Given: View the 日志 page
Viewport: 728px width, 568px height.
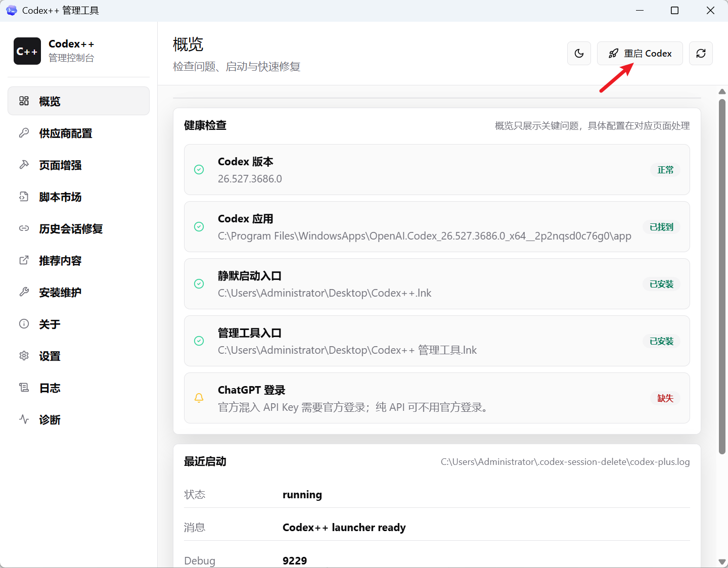Looking at the screenshot, I should tap(78, 388).
